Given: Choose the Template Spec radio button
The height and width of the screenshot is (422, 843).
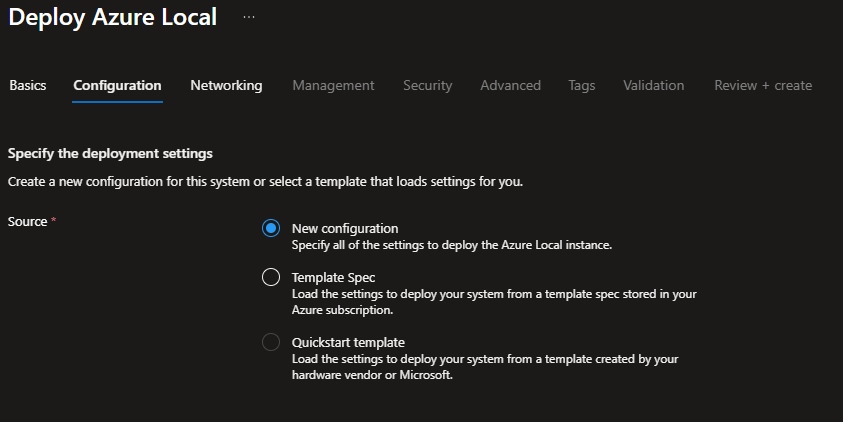Looking at the screenshot, I should click(x=270, y=277).
